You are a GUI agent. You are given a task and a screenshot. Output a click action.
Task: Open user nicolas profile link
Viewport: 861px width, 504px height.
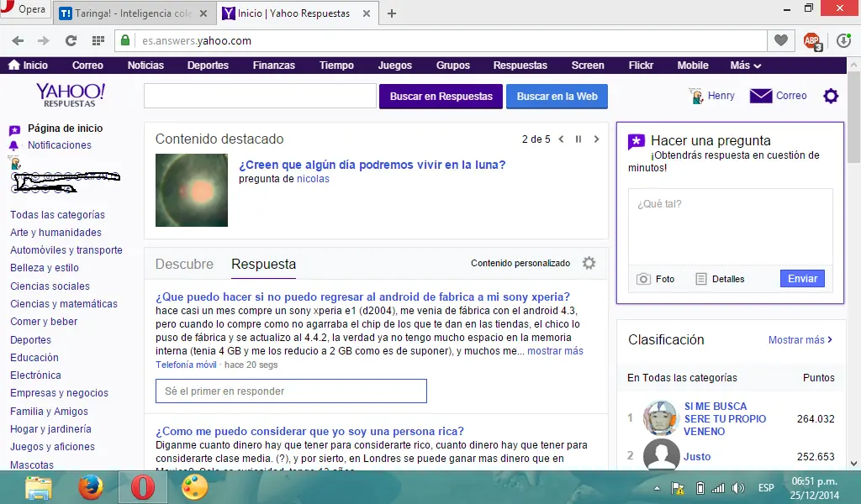pos(313,179)
